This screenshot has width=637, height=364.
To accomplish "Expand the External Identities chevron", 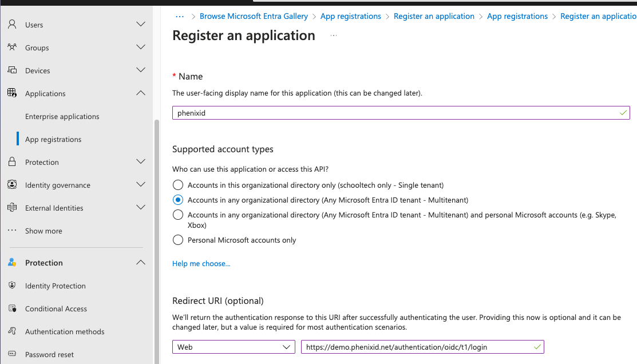I will coord(141,208).
